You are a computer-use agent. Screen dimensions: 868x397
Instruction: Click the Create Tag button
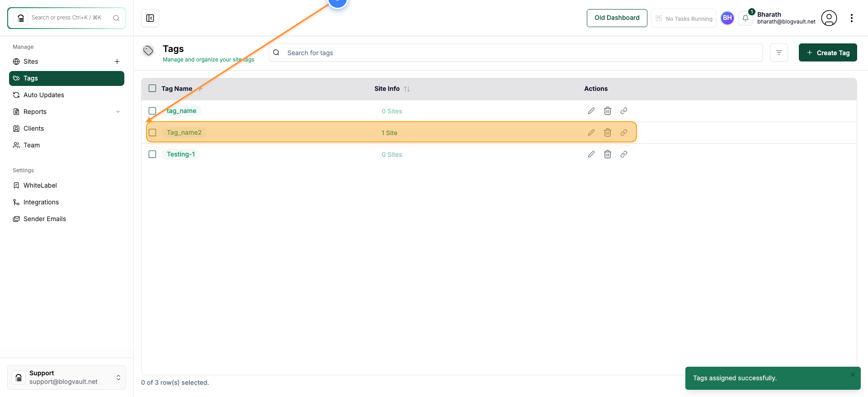[828, 52]
